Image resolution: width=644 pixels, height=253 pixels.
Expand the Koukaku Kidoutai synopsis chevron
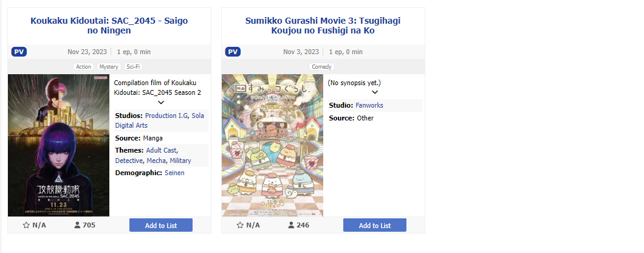161,102
